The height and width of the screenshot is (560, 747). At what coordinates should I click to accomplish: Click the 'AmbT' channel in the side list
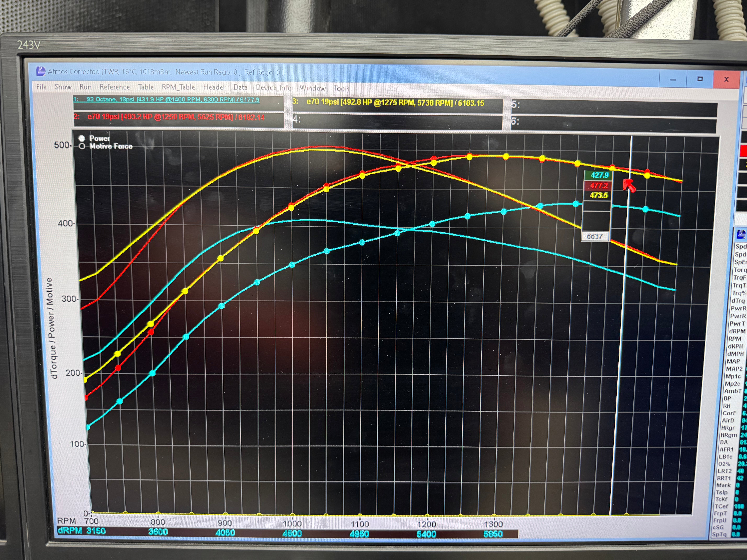coord(733,391)
